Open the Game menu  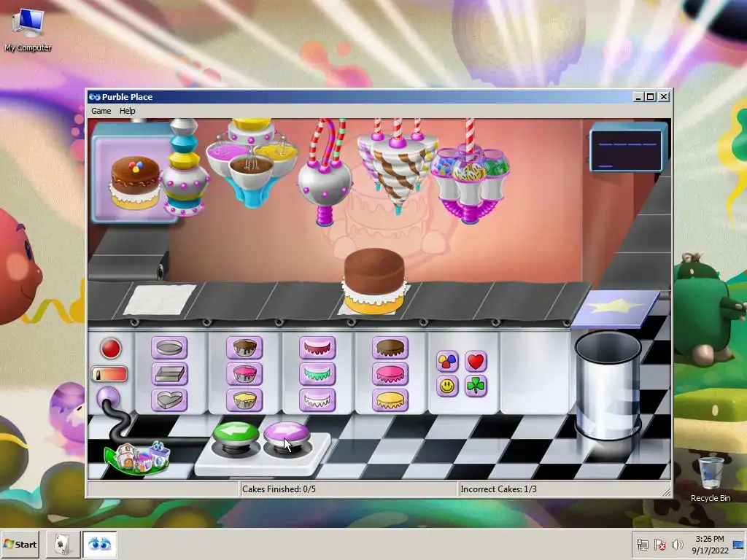point(101,111)
